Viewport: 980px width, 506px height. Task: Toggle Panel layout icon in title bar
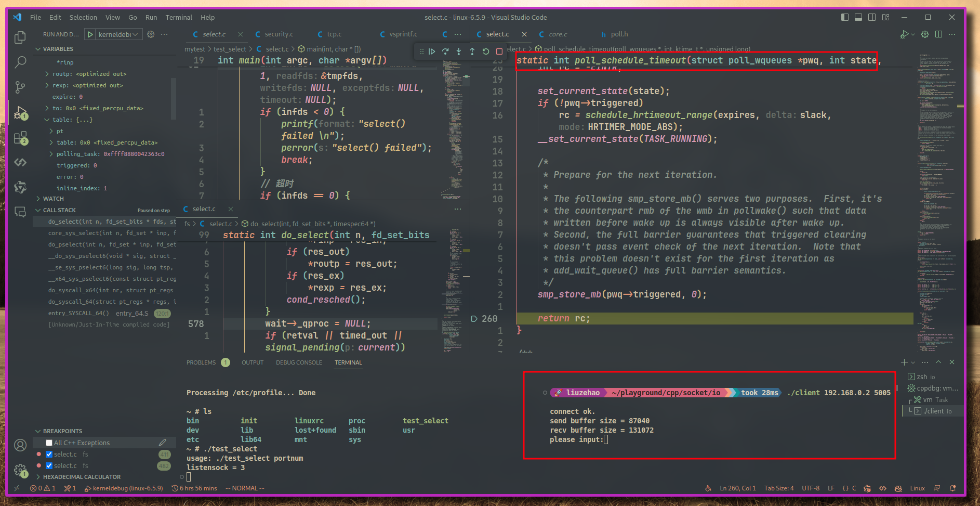858,17
